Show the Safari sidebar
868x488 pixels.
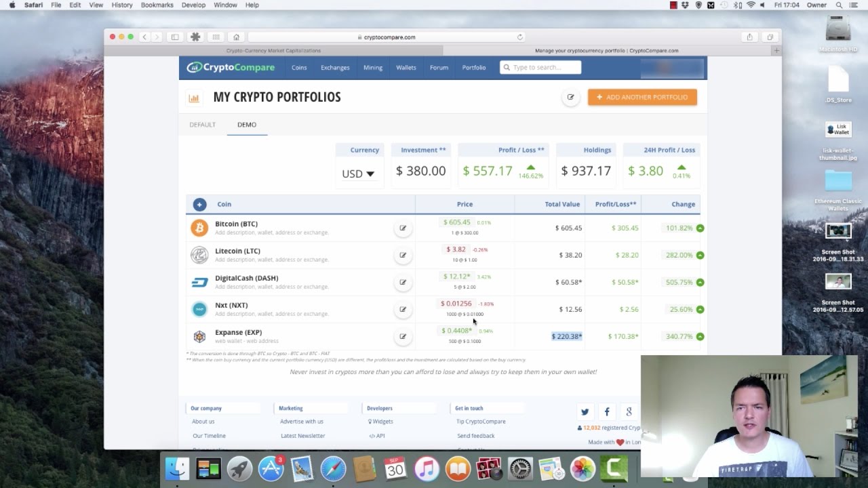pos(174,37)
